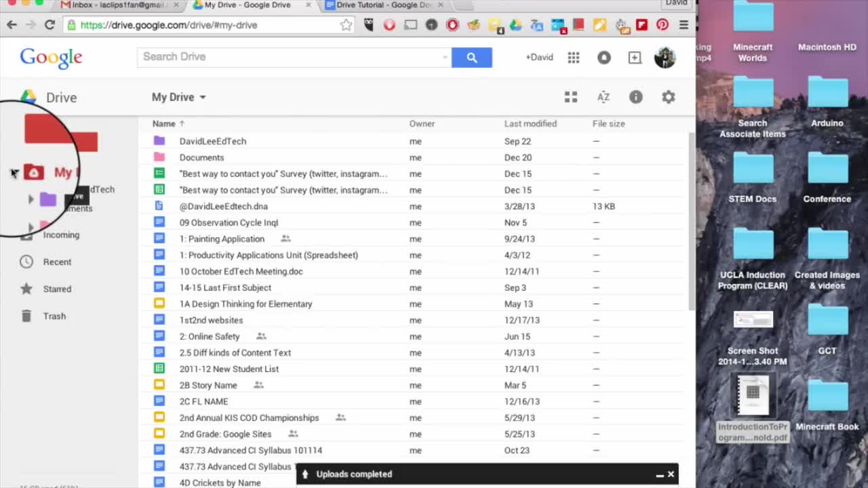
Task: Open the Chrome hamburger menu
Action: (684, 25)
